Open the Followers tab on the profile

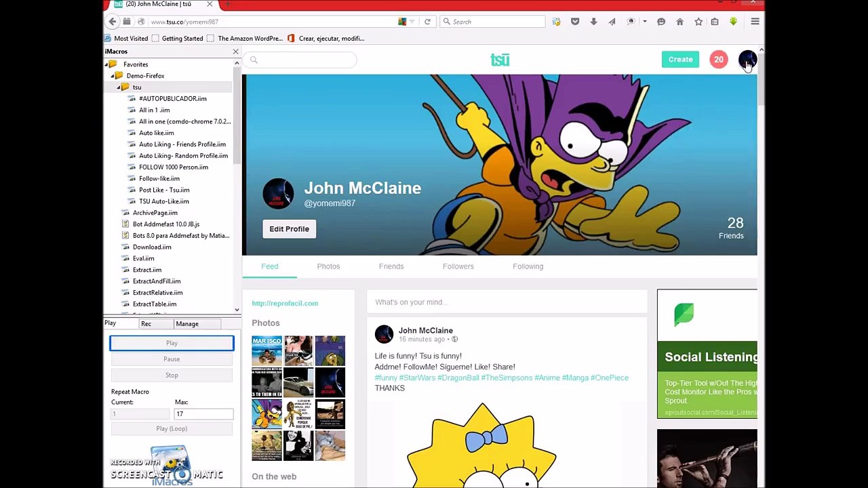click(x=458, y=266)
